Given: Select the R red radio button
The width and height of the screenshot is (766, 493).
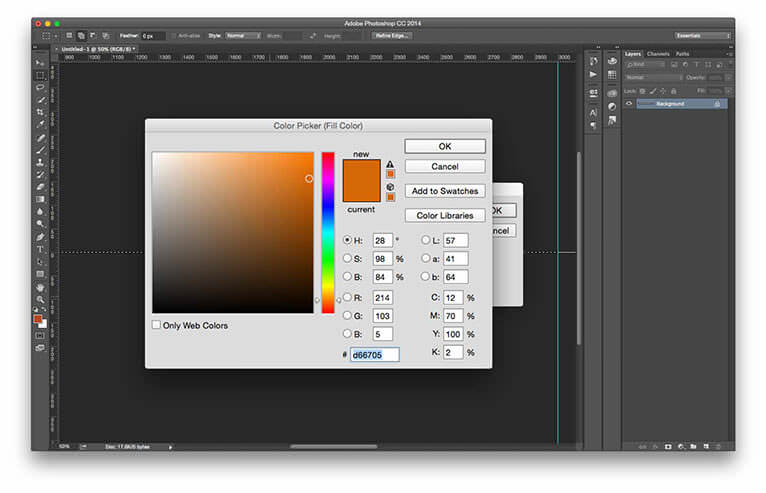Looking at the screenshot, I should point(347,297).
